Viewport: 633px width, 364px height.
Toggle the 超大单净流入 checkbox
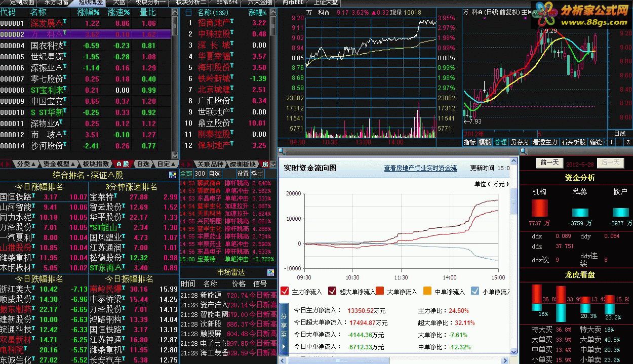tap(332, 291)
